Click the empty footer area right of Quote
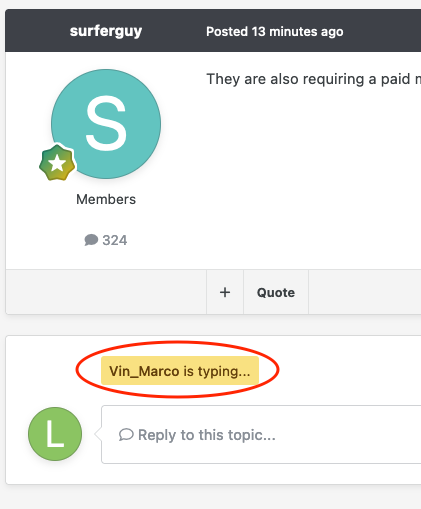This screenshot has height=509, width=421. 365,292
